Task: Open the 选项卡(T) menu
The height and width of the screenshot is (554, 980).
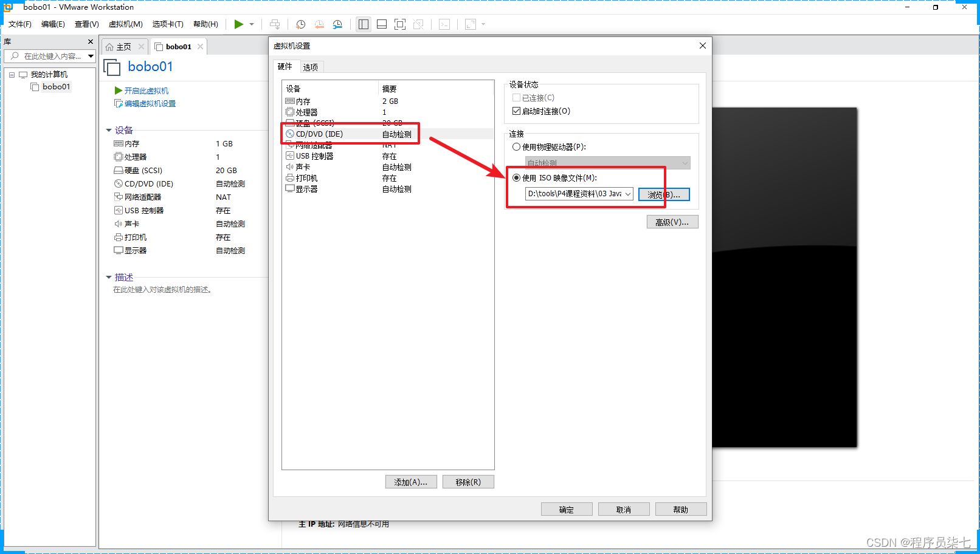Action: 168,24
